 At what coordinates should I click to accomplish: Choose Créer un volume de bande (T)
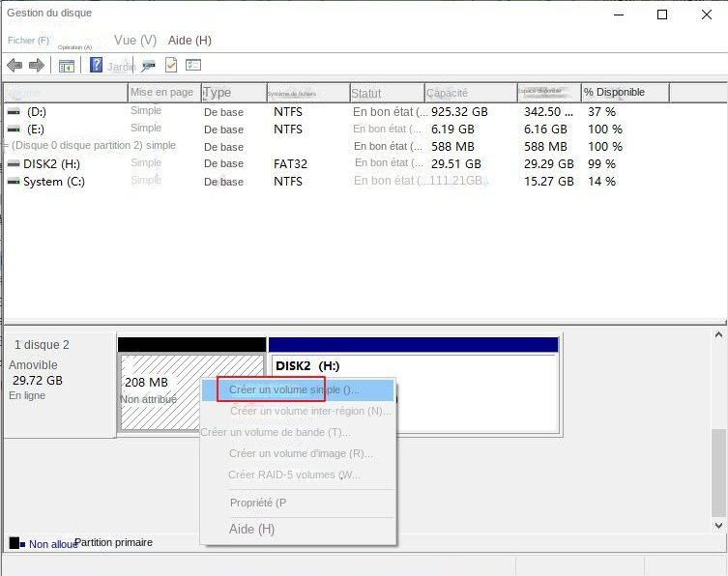[x=298, y=432]
